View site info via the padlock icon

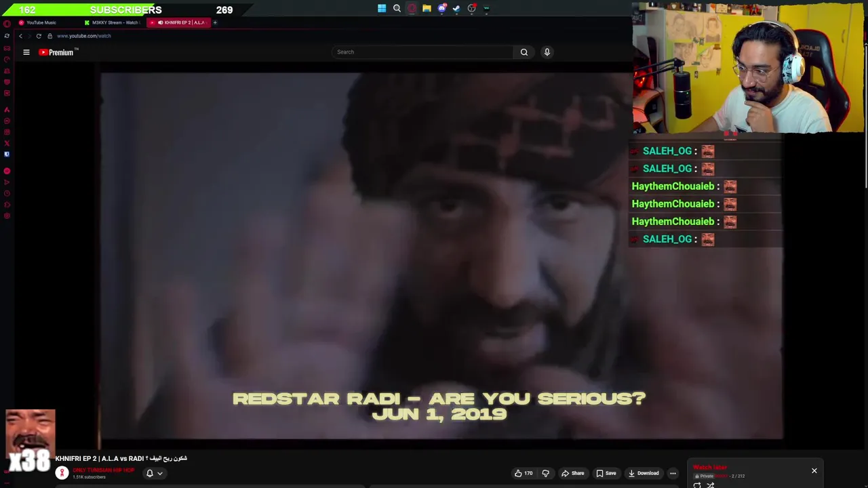(x=50, y=36)
